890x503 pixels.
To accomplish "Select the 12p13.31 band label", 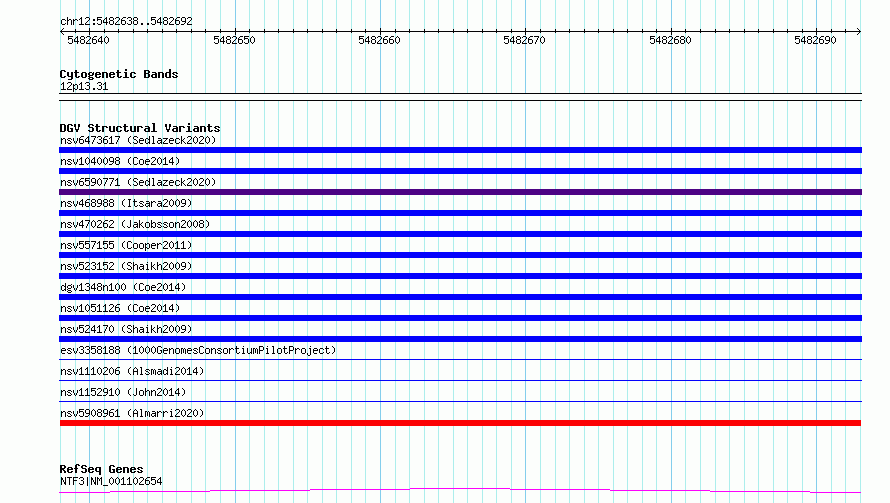I will click(83, 86).
